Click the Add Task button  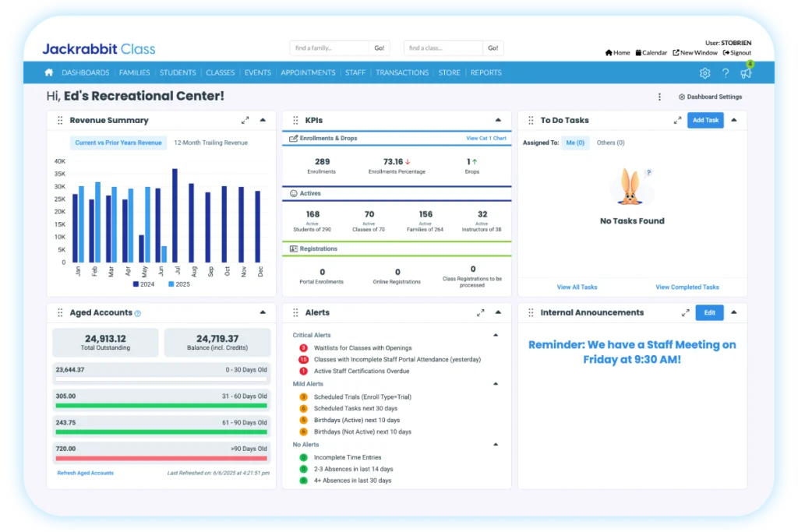tap(705, 121)
